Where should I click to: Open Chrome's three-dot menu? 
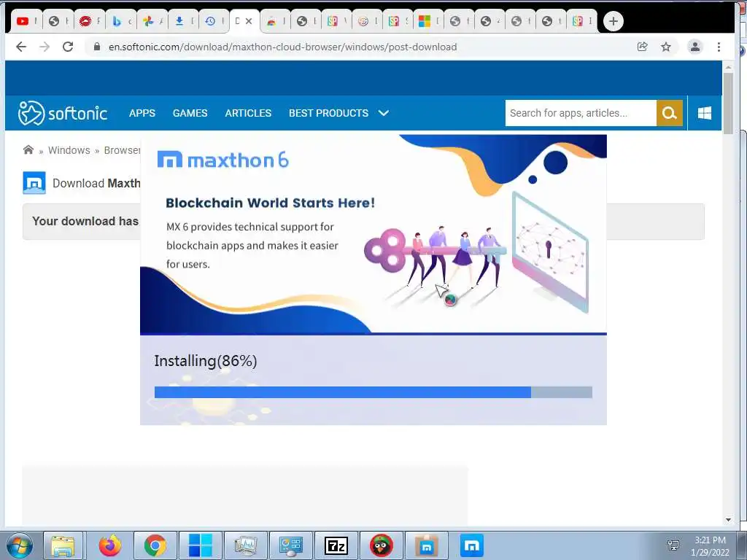[x=719, y=47]
